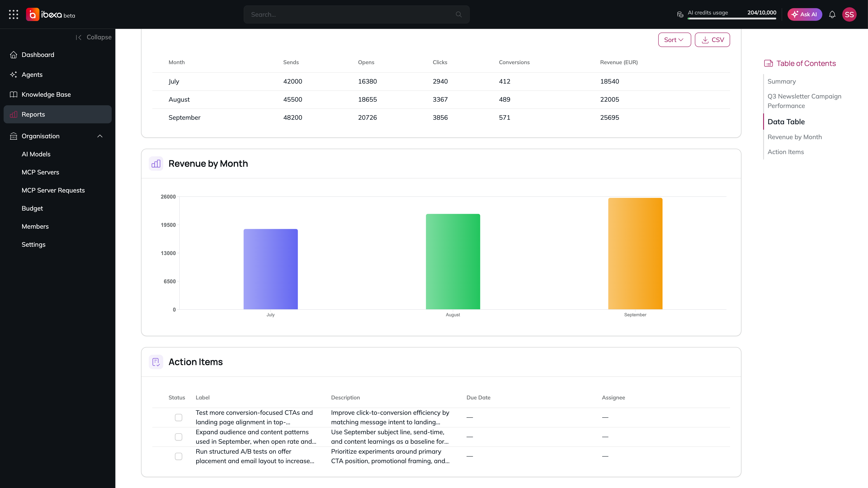Open the Budget page
Image resolution: width=868 pixels, height=488 pixels.
[32, 209]
